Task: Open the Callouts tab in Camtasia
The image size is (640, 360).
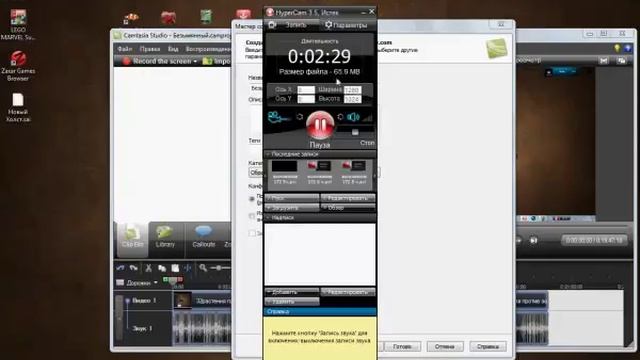Action: point(203,238)
